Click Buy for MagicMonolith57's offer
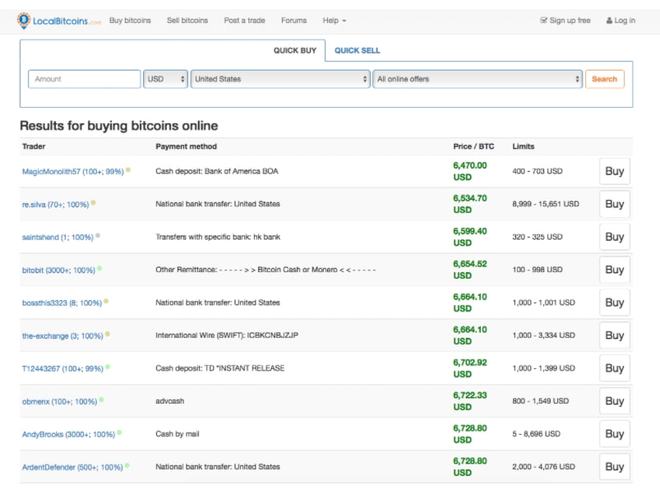Viewport: 660px width, 499px height. click(614, 171)
